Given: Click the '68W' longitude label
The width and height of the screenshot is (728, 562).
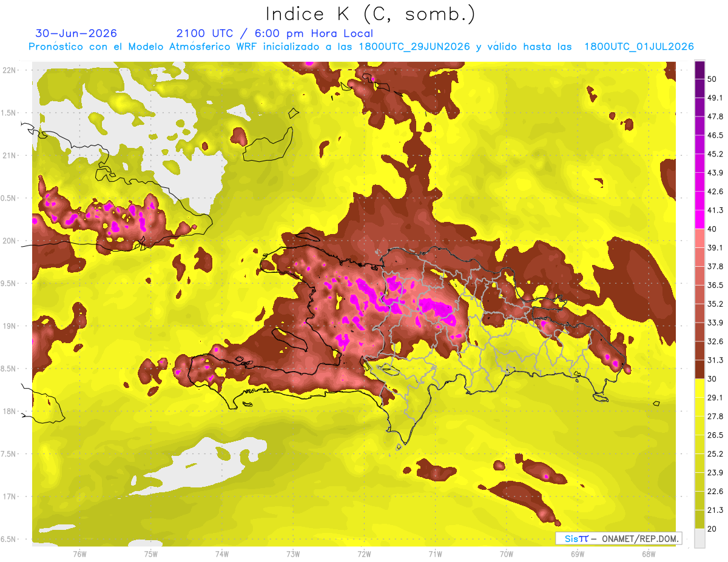Looking at the screenshot, I should pyautogui.click(x=649, y=554).
